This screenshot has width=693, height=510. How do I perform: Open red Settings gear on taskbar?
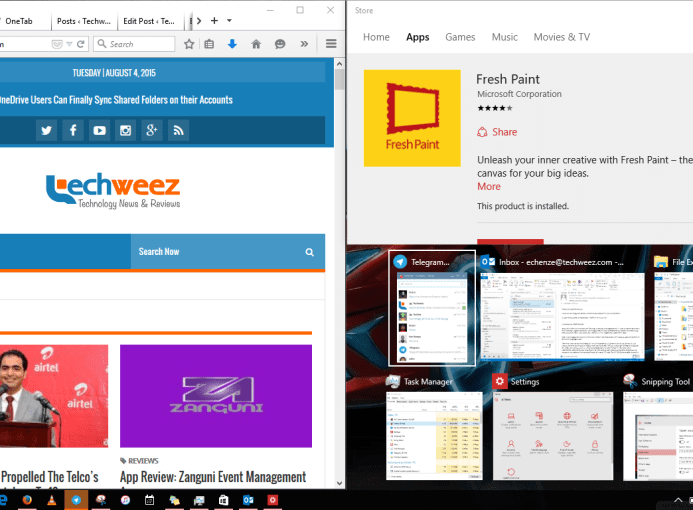click(x=273, y=500)
